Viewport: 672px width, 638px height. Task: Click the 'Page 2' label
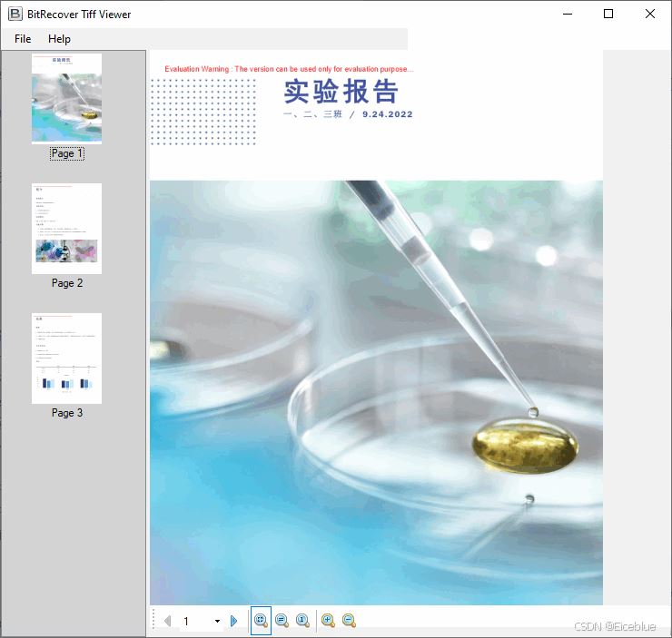67,283
